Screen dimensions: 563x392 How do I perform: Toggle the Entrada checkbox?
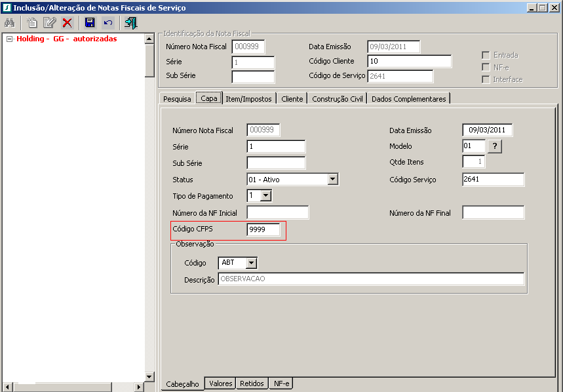486,55
